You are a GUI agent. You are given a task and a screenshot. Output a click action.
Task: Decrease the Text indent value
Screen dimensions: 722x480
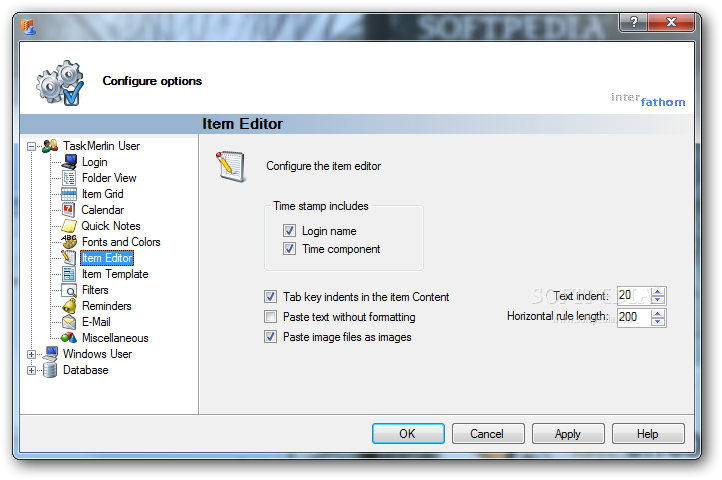(x=658, y=299)
